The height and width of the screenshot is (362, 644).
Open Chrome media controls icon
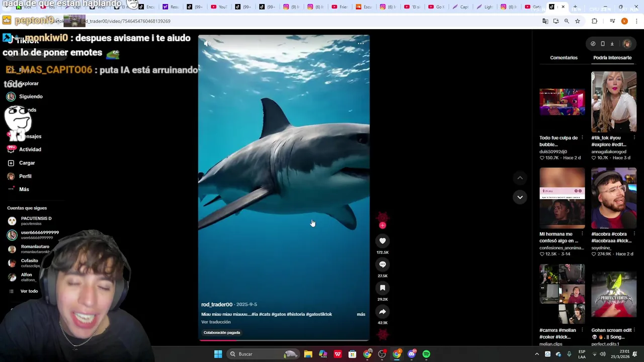click(612, 21)
